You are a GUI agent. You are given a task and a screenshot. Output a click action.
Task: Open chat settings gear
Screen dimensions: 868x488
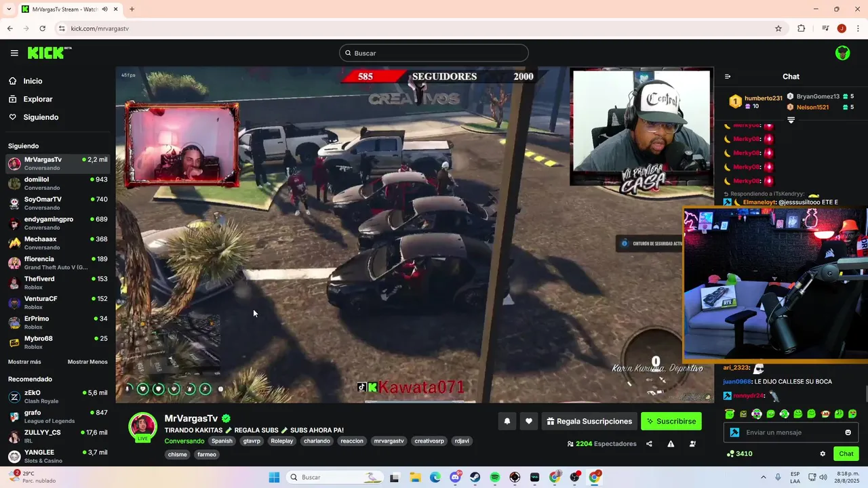coord(823,453)
